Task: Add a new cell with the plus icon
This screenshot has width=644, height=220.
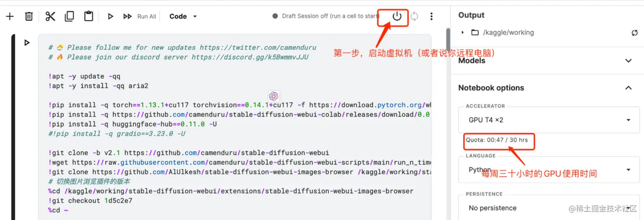Action: [x=10, y=17]
